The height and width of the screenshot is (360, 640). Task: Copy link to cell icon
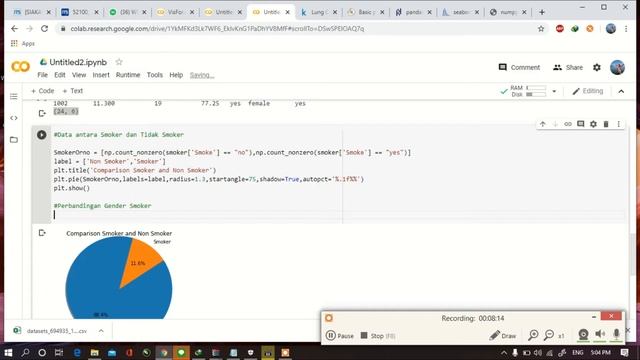click(568, 124)
